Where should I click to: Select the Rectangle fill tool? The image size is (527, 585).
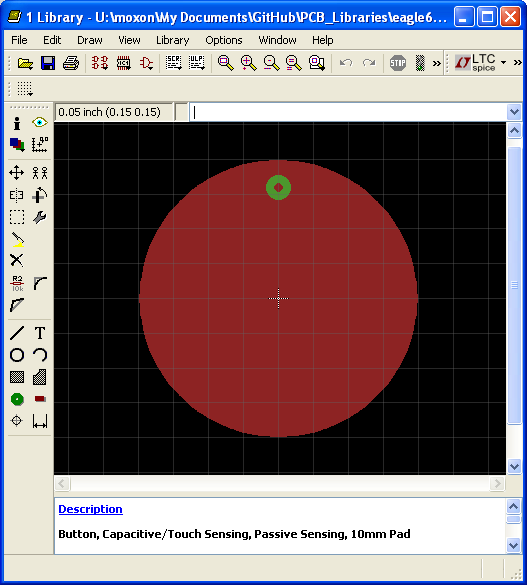(x=17, y=377)
